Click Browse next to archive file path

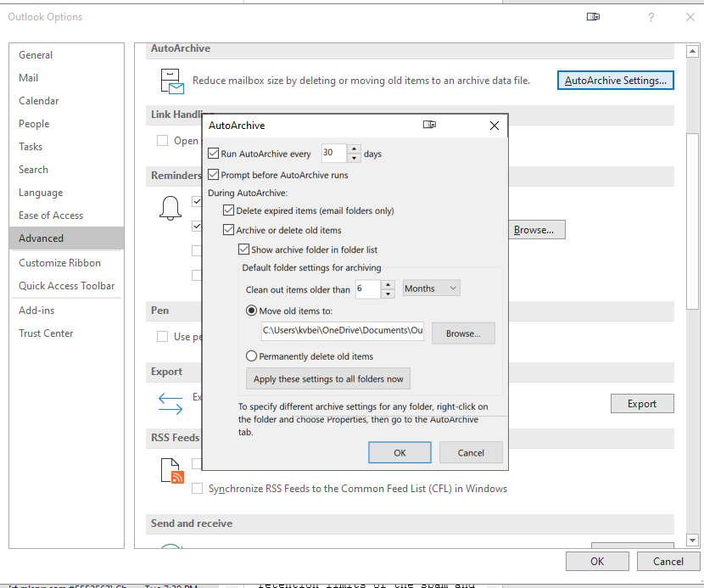463,333
